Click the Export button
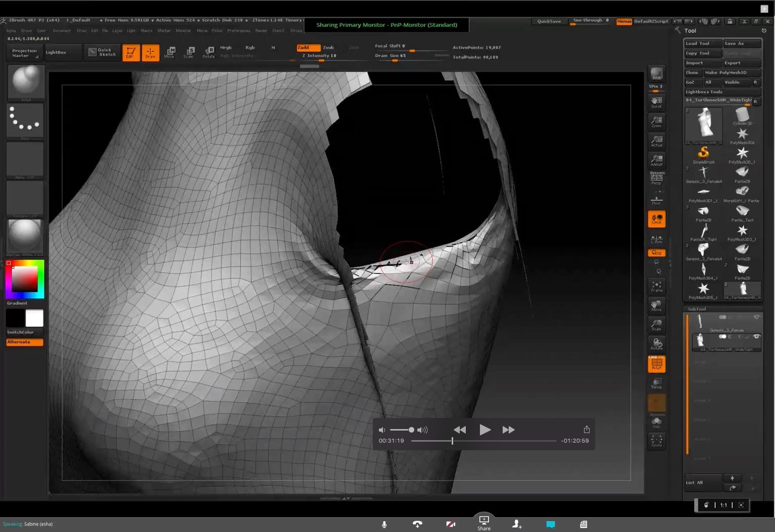The height and width of the screenshot is (532, 775). pyautogui.click(x=742, y=63)
